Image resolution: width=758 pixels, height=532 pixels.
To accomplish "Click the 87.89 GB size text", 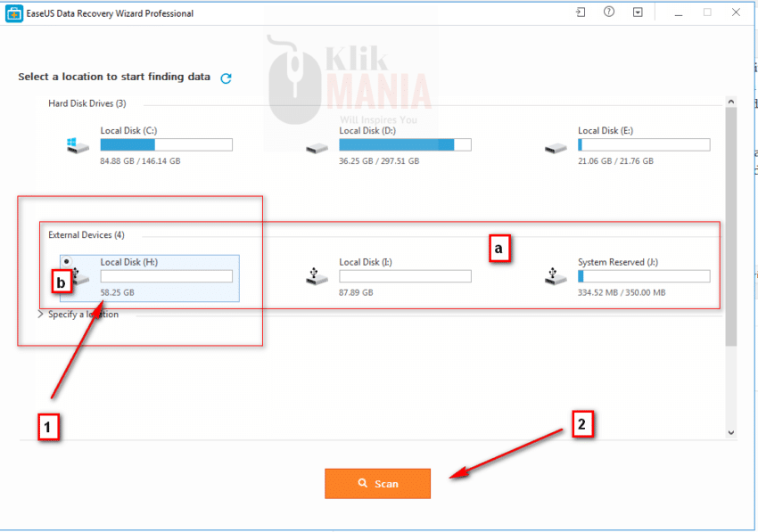I will (x=356, y=292).
